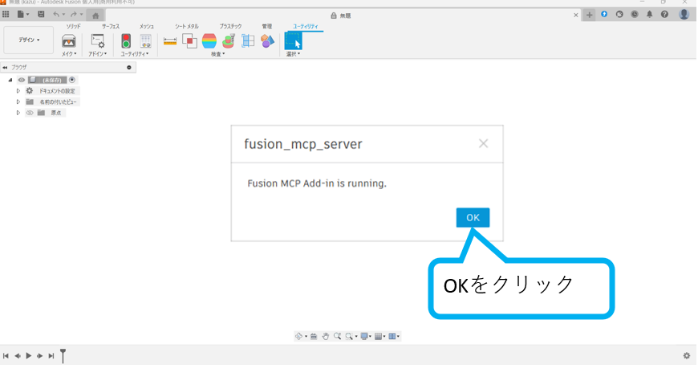Expand the 原点 node
This screenshot has height=365, width=698.
pyautogui.click(x=18, y=113)
